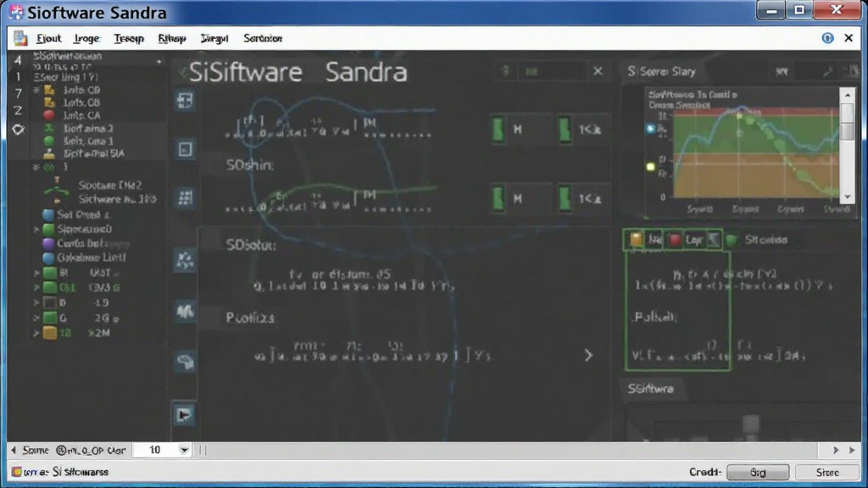Screen dimensions: 868x488
Task: Click the Stere button in status bar
Action: (x=827, y=473)
